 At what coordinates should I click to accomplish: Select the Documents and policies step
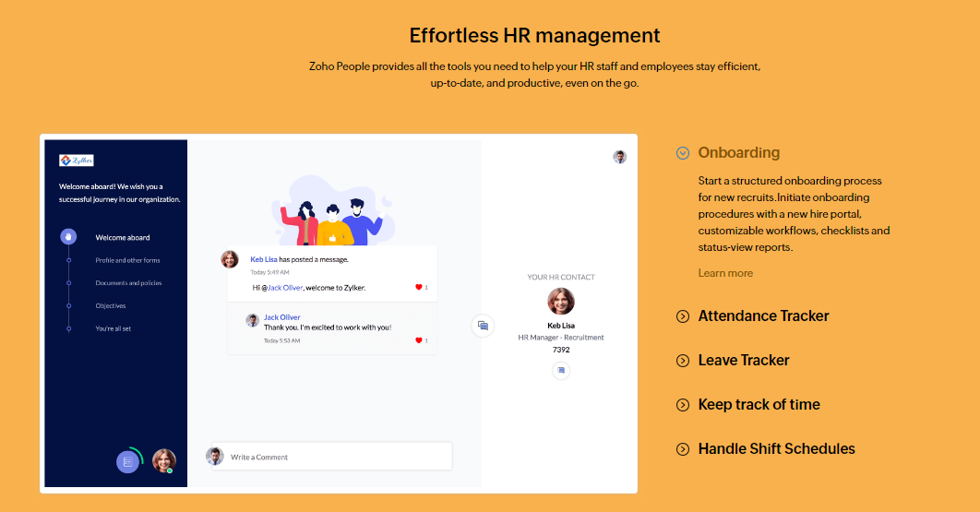[x=128, y=283]
